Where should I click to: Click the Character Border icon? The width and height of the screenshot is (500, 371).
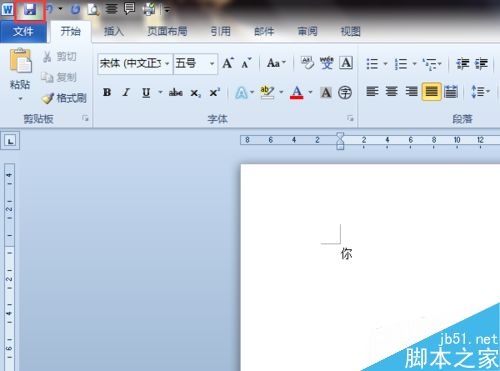pos(346,63)
